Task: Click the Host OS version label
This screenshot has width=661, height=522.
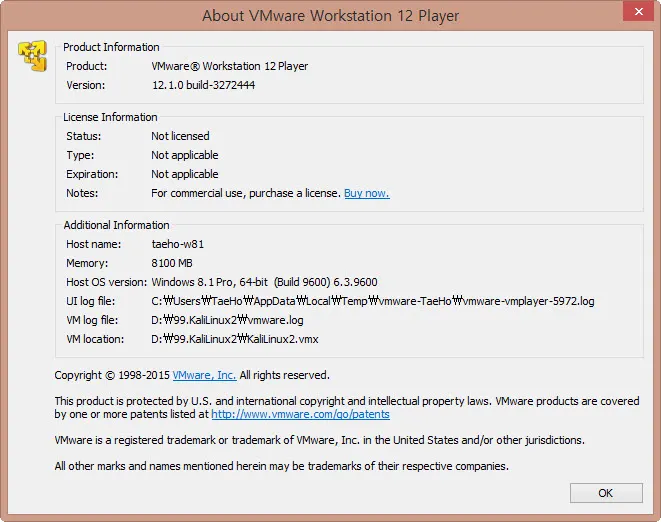Action: point(106,282)
